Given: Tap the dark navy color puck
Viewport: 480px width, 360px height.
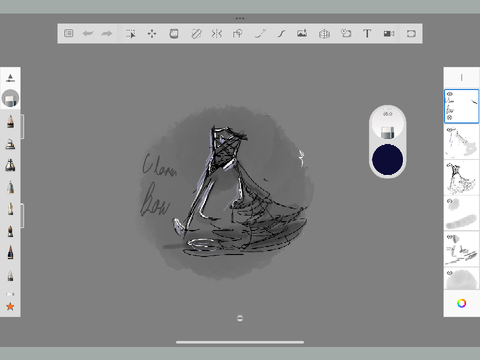Looking at the screenshot, I should (387, 159).
